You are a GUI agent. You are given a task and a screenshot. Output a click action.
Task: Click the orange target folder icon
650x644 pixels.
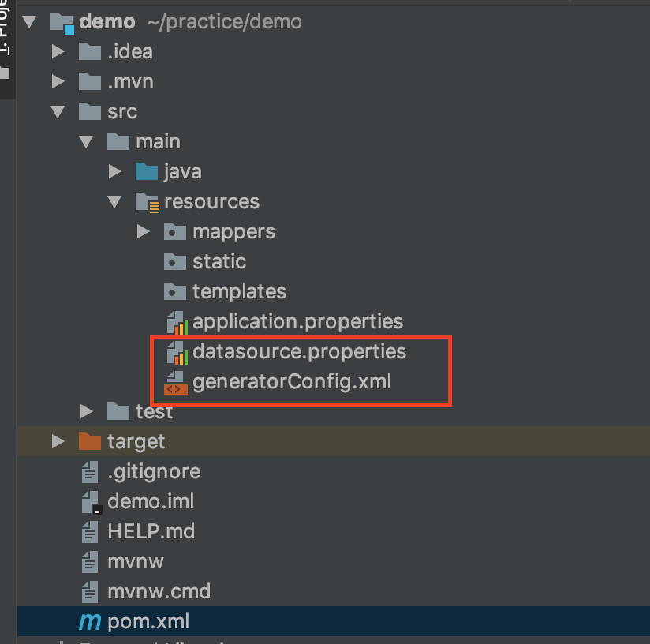point(90,441)
